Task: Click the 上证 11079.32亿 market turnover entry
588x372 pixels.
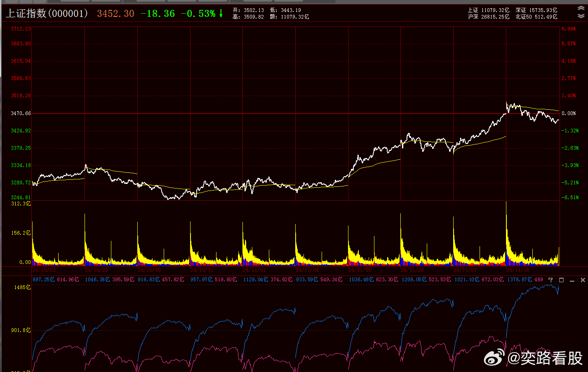Action: click(x=489, y=10)
